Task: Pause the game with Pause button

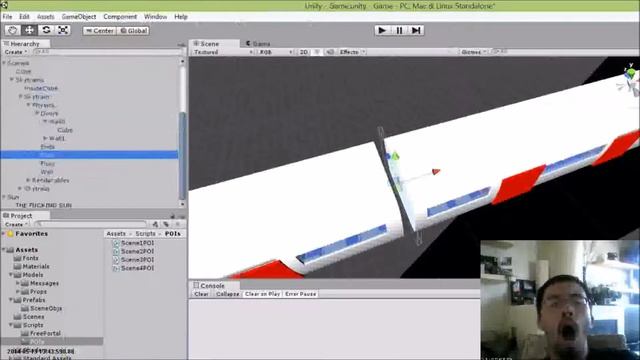Action: (x=399, y=30)
